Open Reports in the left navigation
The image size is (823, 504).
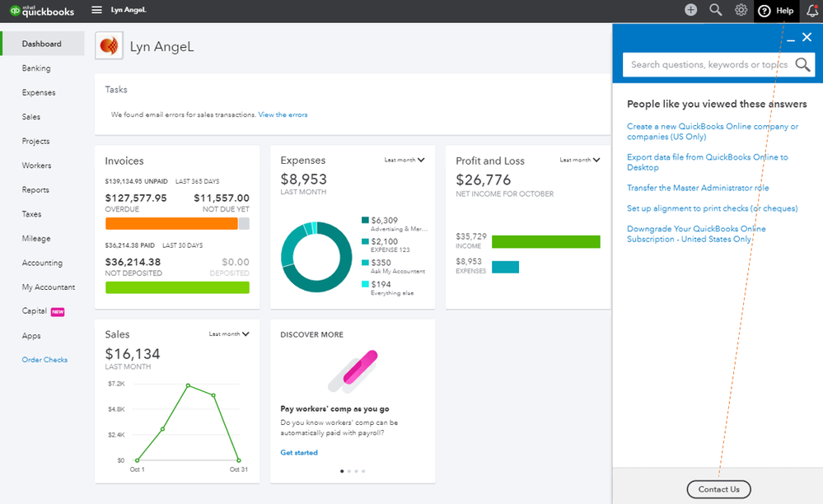pos(35,190)
